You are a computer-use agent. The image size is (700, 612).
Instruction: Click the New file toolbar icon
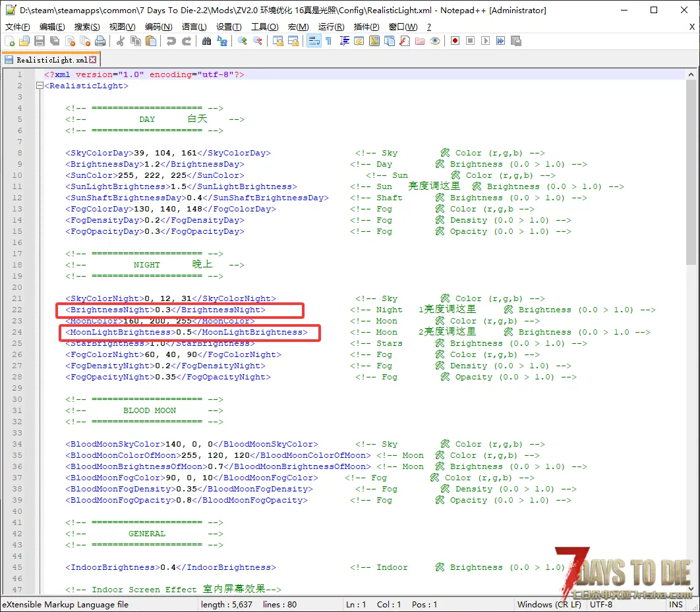click(x=9, y=41)
